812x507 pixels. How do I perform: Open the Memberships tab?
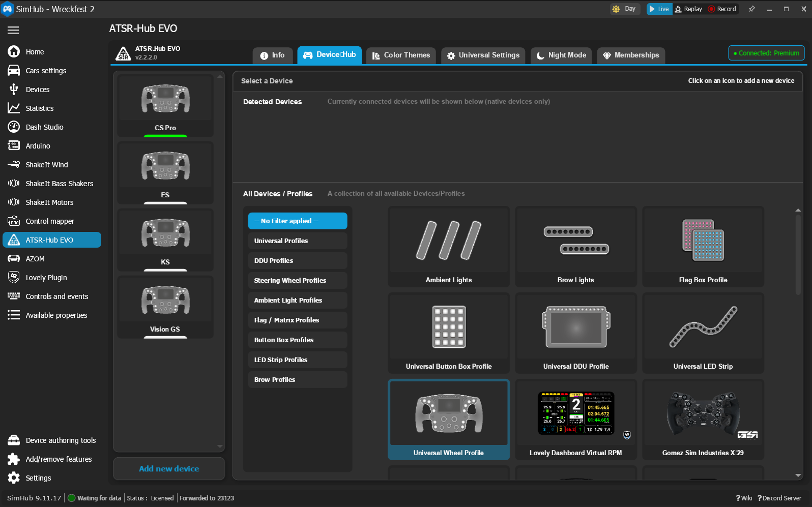pyautogui.click(x=631, y=55)
